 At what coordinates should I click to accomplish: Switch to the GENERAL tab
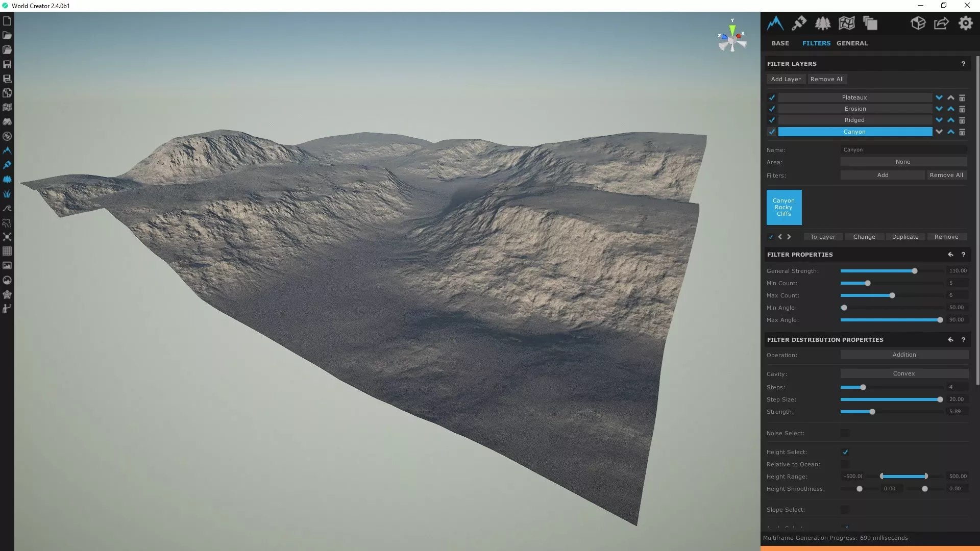click(x=852, y=43)
